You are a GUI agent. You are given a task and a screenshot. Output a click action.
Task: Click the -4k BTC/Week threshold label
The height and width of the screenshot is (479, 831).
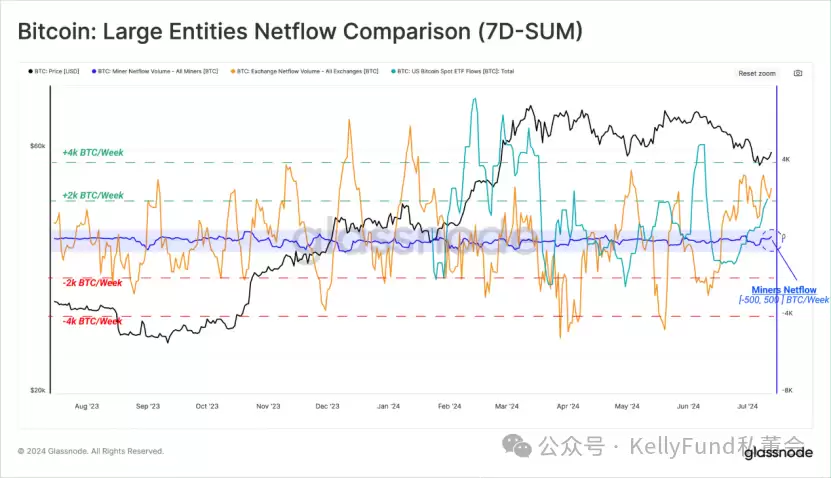point(92,321)
